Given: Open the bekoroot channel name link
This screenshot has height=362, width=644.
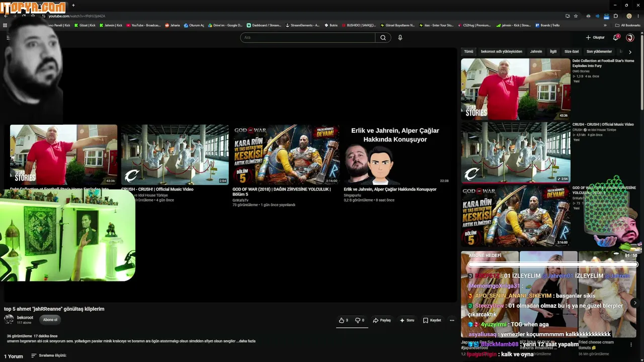Looking at the screenshot, I should tap(25, 318).
